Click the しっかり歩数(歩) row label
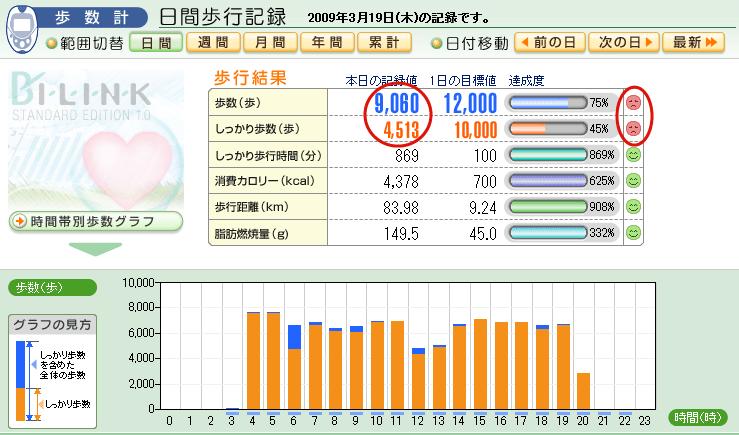739x435 pixels. (258, 129)
